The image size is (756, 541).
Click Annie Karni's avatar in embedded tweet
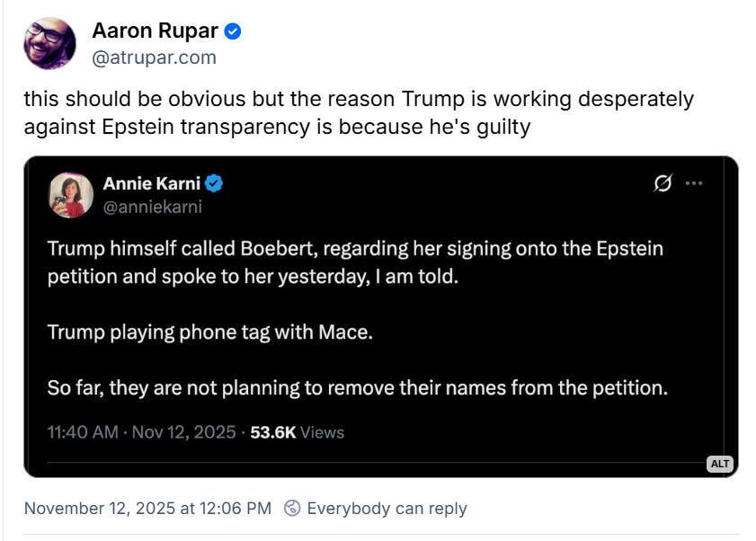[71, 194]
